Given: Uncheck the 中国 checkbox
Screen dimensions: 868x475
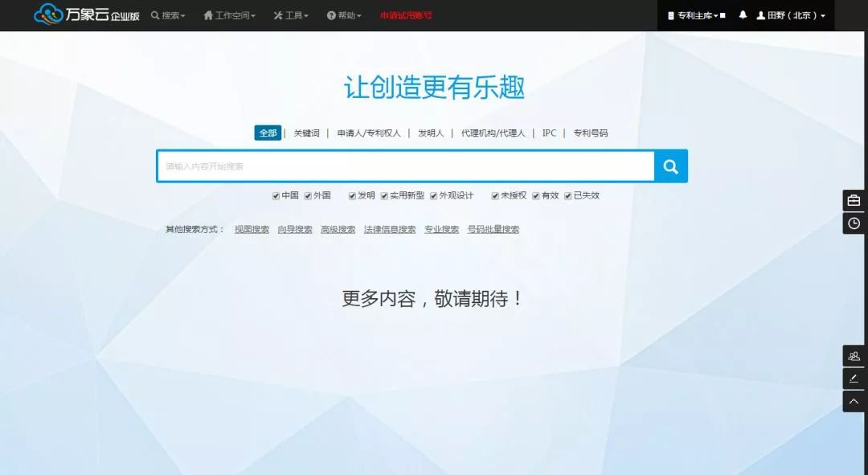Looking at the screenshot, I should point(276,195).
